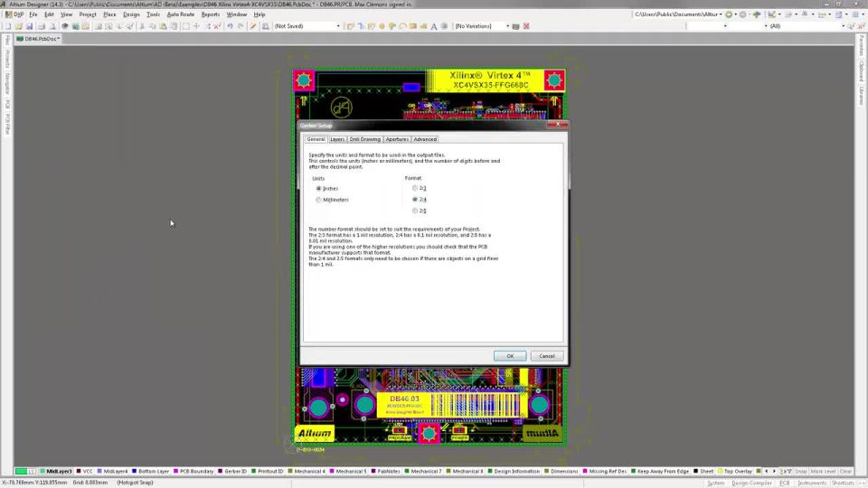Viewport: 868px width, 488px height.
Task: Click the Mask Level button
Action: coord(823,472)
